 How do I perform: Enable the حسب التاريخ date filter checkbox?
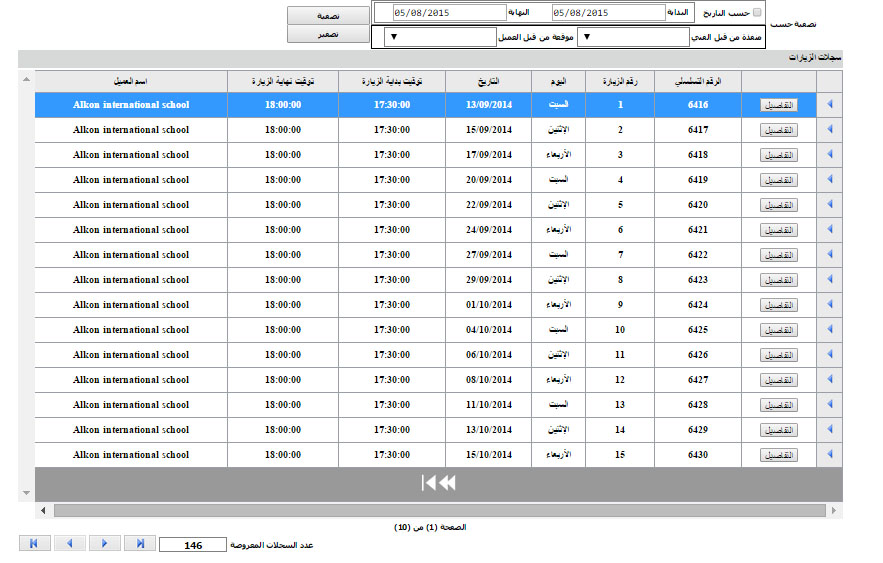756,13
